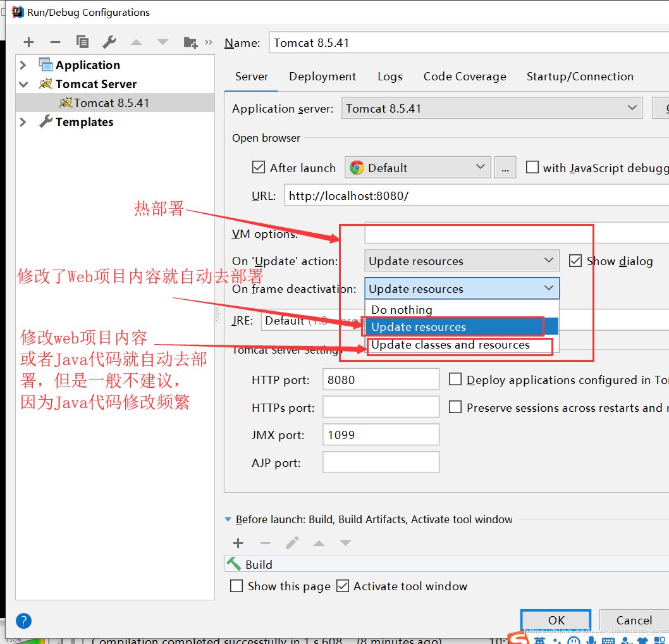Choose Update resources in the open list

[x=462, y=327]
